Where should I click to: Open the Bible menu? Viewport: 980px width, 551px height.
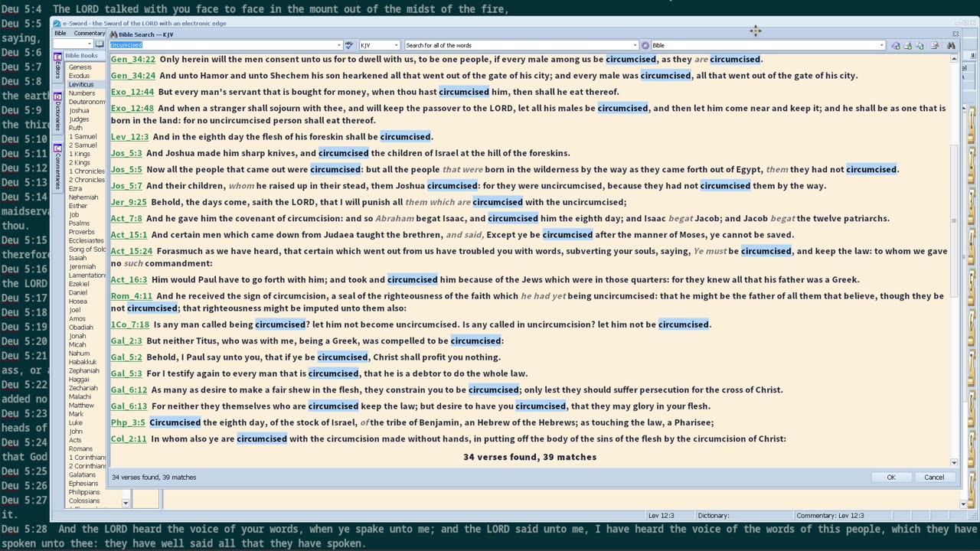pyautogui.click(x=60, y=34)
